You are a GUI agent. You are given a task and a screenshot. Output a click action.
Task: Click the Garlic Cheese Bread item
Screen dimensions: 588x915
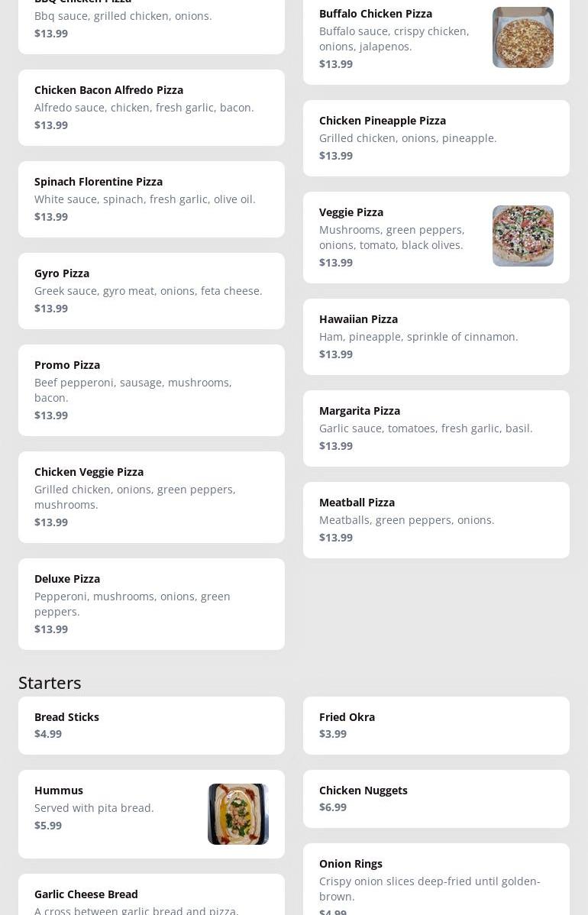(151, 897)
